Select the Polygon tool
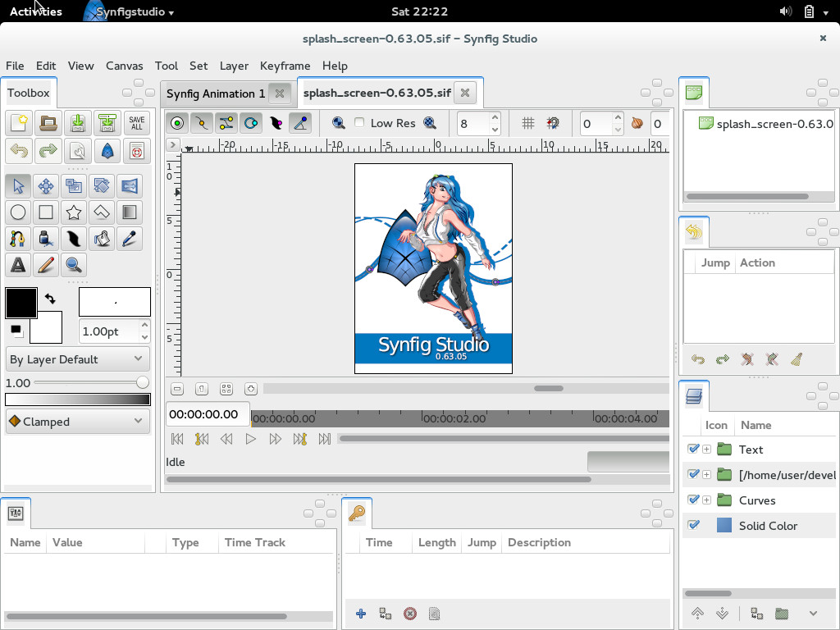840x630 pixels. (102, 212)
